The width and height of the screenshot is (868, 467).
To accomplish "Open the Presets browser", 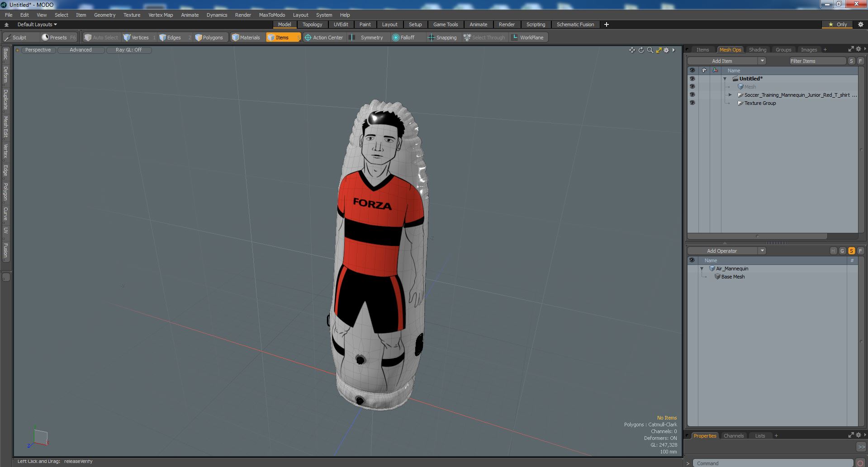I will [58, 38].
